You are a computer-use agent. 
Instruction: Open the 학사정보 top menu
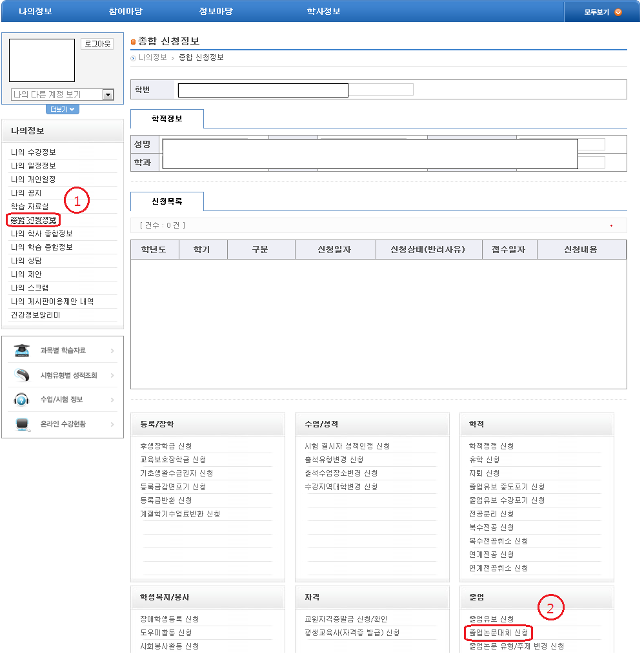(x=323, y=12)
